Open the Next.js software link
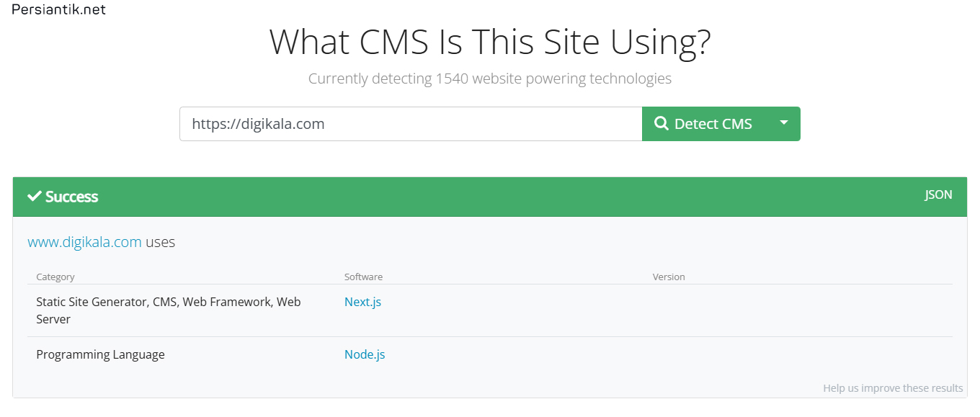The image size is (980, 417). (x=362, y=302)
